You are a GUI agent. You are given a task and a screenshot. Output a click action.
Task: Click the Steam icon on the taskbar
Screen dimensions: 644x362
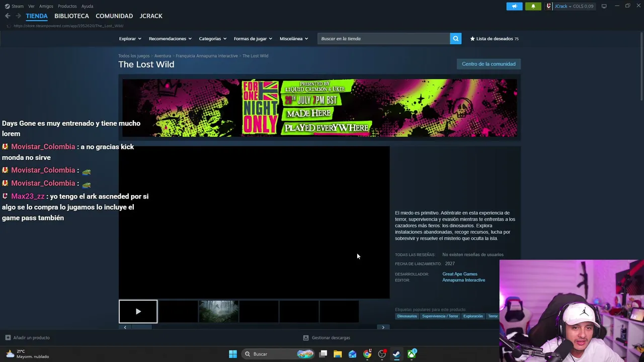click(396, 354)
